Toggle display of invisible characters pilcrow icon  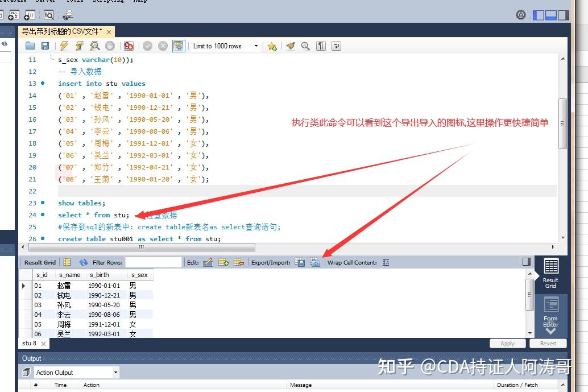point(320,46)
